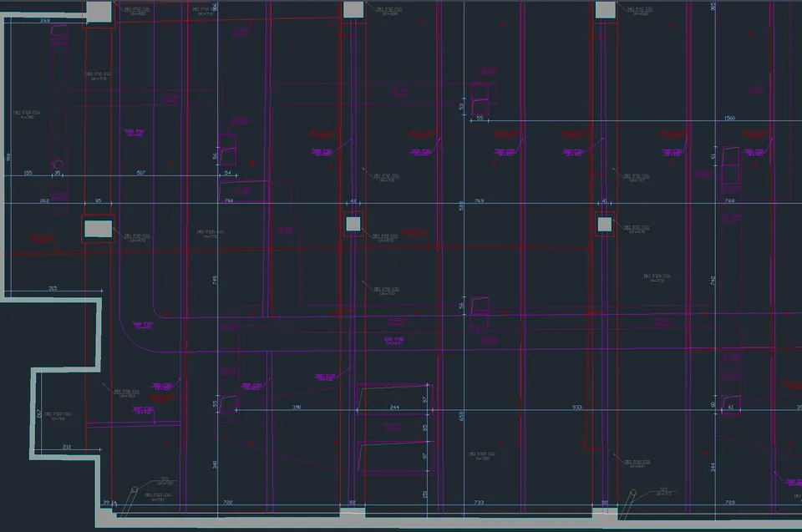Select the 769 horizontal dimension label
802x532 pixels.
pyautogui.click(x=479, y=200)
